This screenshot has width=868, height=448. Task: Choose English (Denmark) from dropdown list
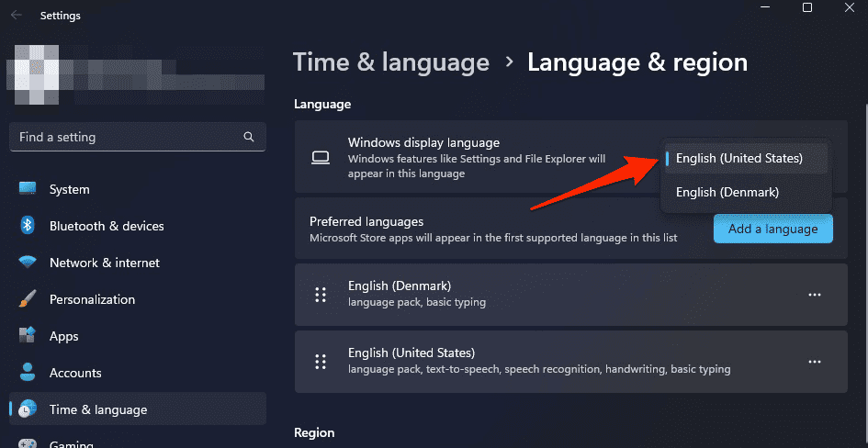point(727,193)
